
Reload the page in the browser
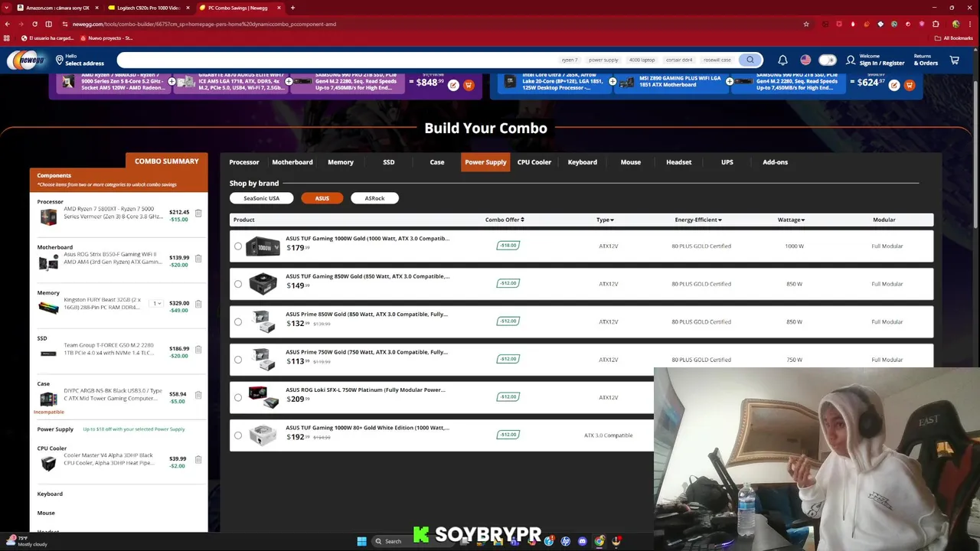point(34,24)
